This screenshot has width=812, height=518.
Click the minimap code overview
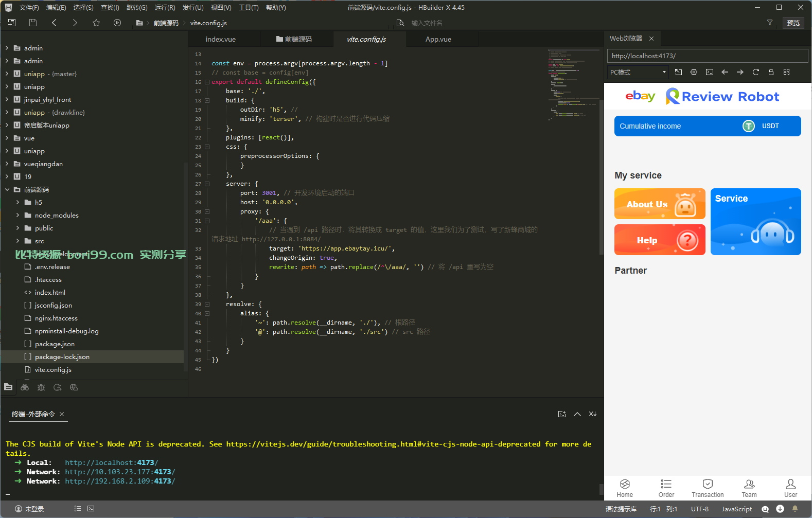573,85
